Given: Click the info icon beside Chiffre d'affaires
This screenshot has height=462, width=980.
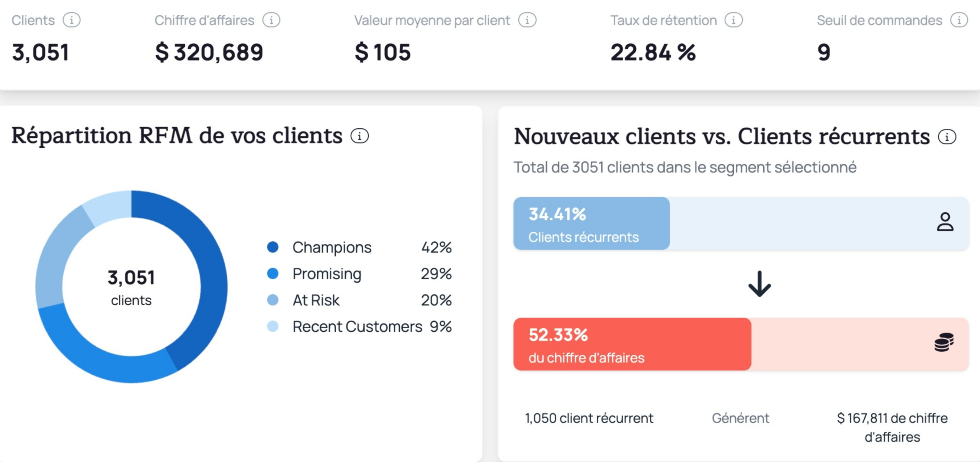Looking at the screenshot, I should pyautogui.click(x=271, y=20).
